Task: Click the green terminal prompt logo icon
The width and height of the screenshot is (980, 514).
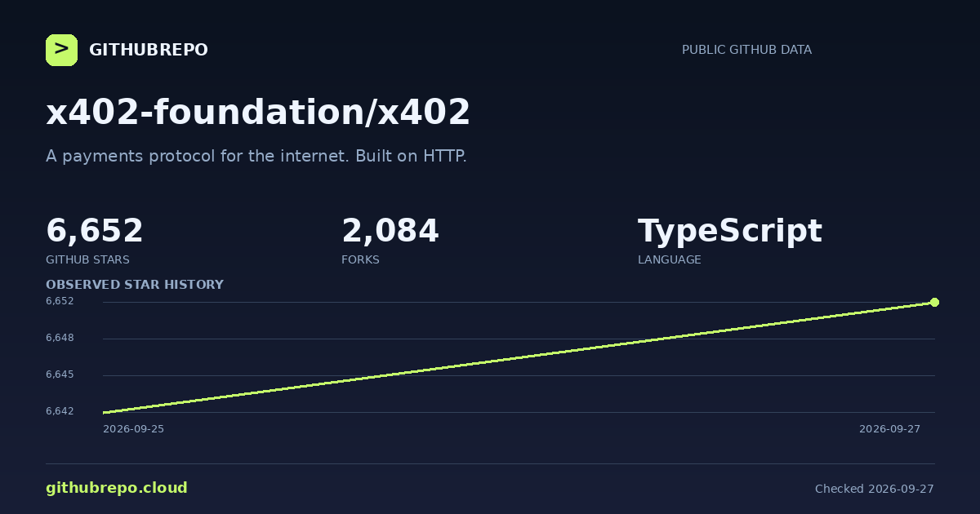Action: [x=61, y=50]
